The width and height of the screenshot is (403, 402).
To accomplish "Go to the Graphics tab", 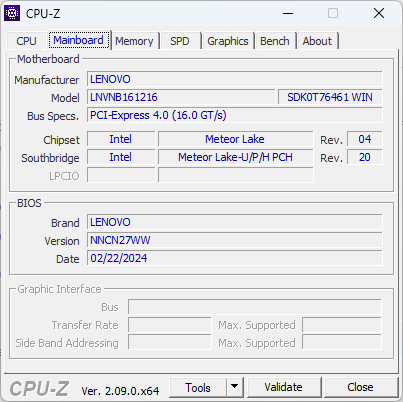I will click(x=228, y=41).
